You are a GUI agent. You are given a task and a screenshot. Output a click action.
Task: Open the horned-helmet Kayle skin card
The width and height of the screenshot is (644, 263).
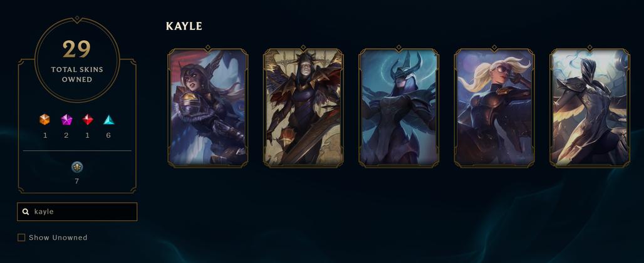399,108
